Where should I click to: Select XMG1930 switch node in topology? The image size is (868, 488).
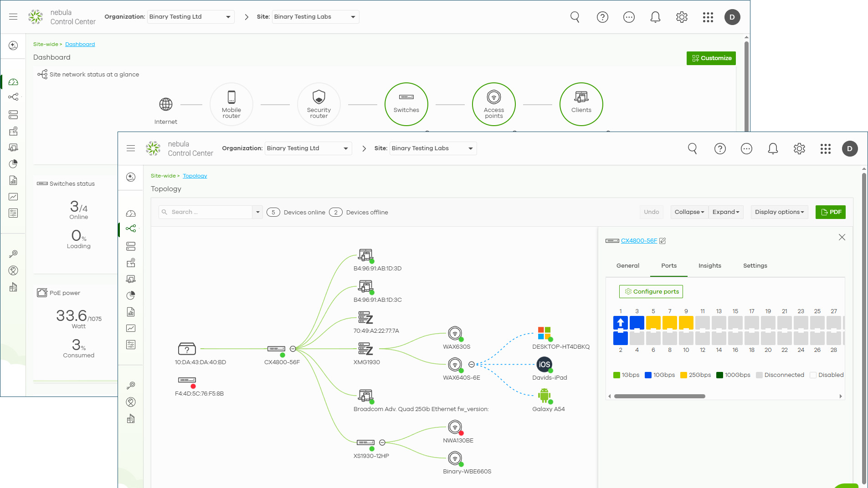coord(365,349)
